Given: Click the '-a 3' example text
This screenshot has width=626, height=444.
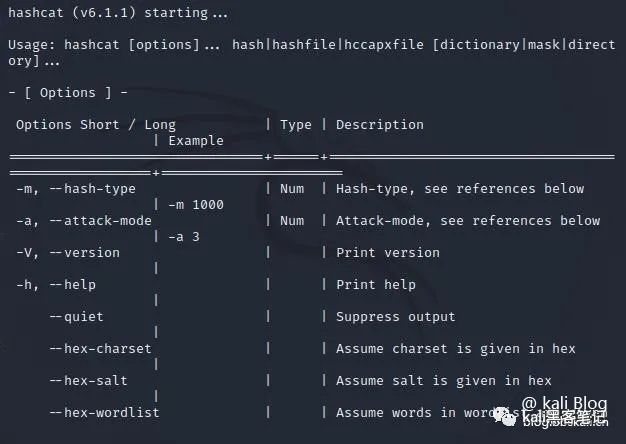Looking at the screenshot, I should 184,237.
